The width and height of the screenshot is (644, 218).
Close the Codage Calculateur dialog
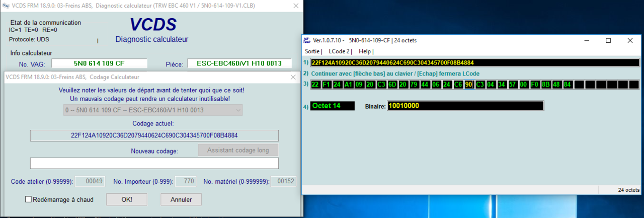[293, 77]
